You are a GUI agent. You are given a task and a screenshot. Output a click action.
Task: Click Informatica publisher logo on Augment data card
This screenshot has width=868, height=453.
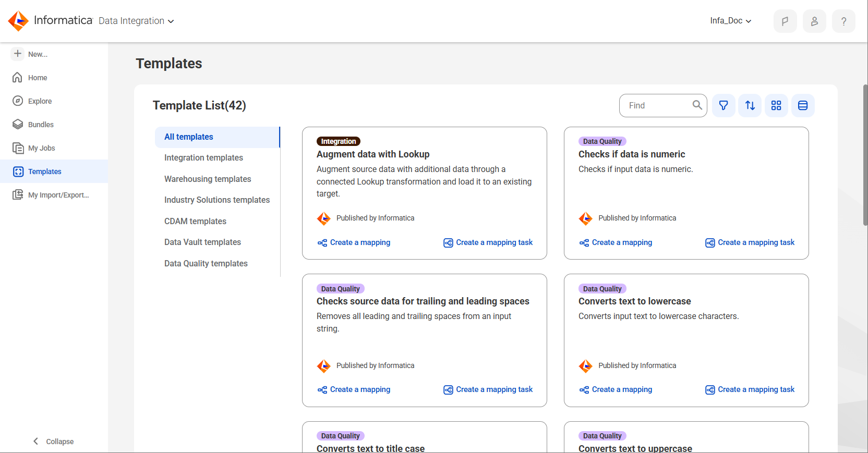[324, 218]
